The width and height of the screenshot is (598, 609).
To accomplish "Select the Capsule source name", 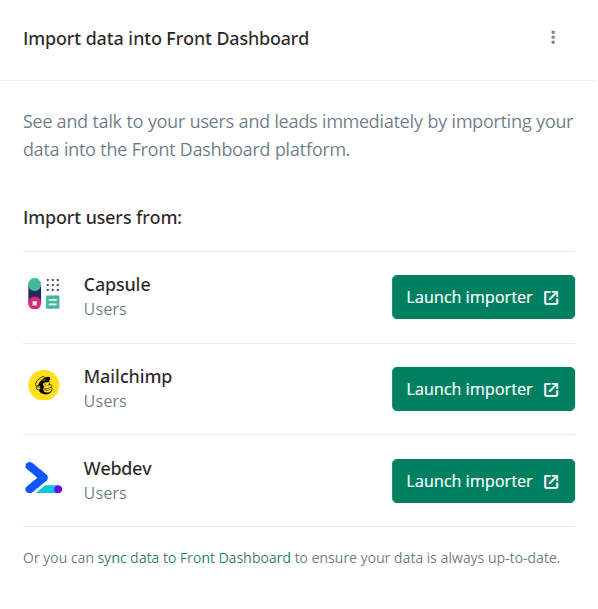I will [117, 285].
